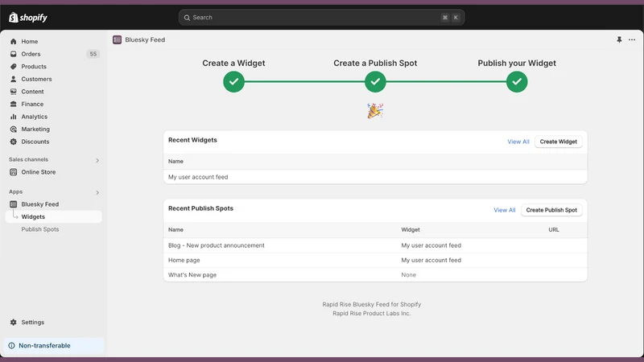Click the search magnifier icon
The image size is (644, 362).
pyautogui.click(x=187, y=18)
